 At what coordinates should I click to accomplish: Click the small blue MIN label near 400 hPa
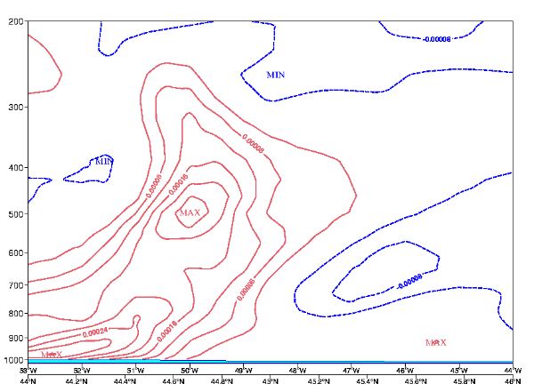pos(104,161)
